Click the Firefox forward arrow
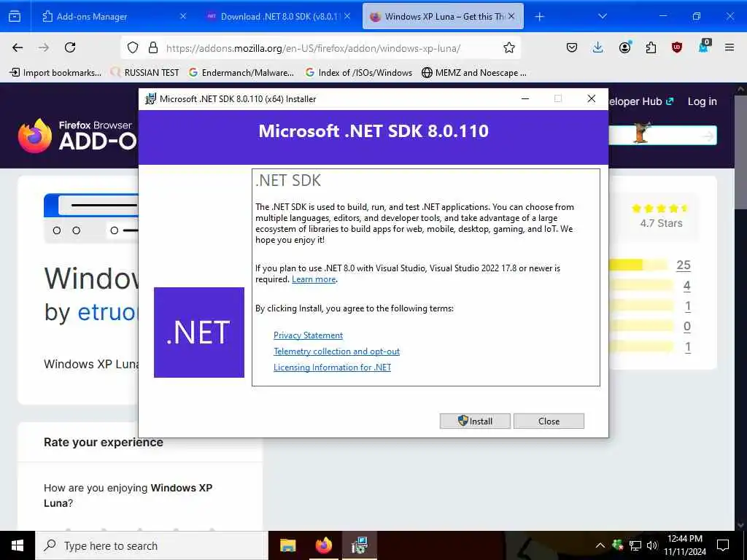 pos(44,47)
